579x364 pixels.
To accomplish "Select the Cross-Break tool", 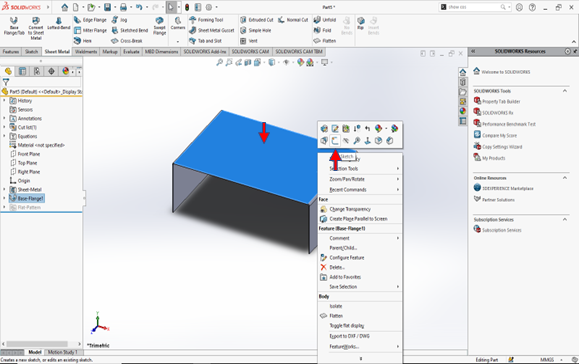I will [127, 41].
